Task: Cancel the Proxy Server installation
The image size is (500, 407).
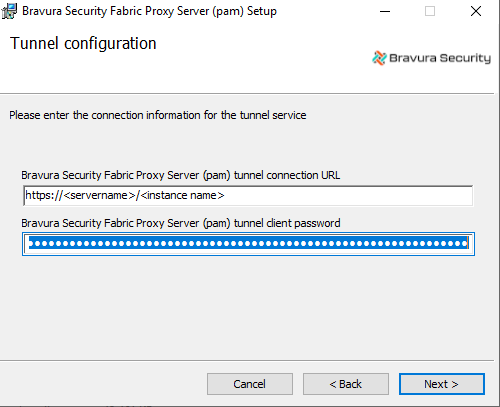Action: 250,384
